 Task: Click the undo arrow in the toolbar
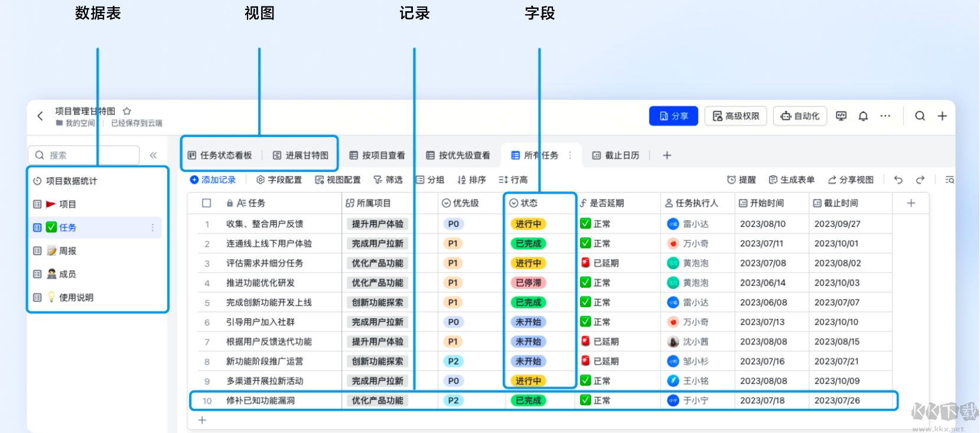point(898,180)
